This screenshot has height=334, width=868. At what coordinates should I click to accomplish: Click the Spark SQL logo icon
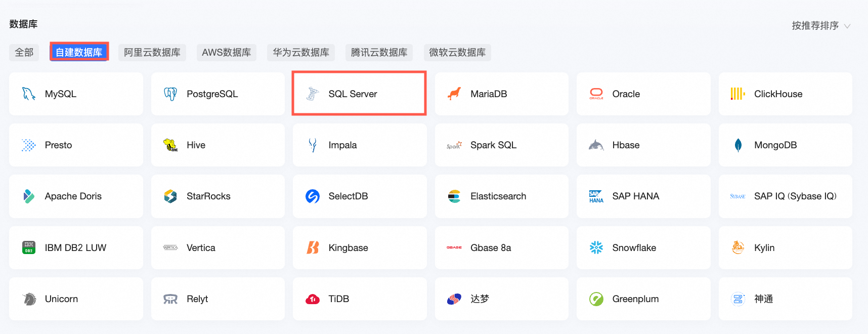(x=454, y=145)
